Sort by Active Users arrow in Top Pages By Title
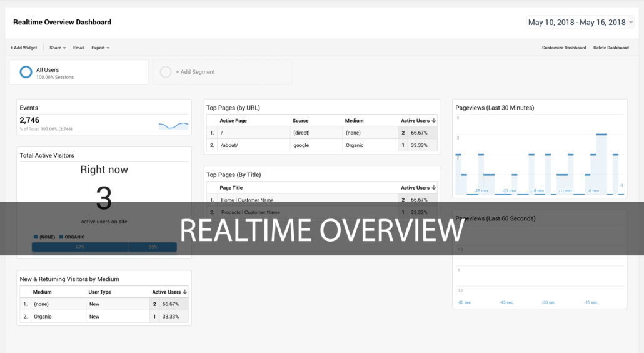This screenshot has height=353, width=644. [x=434, y=187]
